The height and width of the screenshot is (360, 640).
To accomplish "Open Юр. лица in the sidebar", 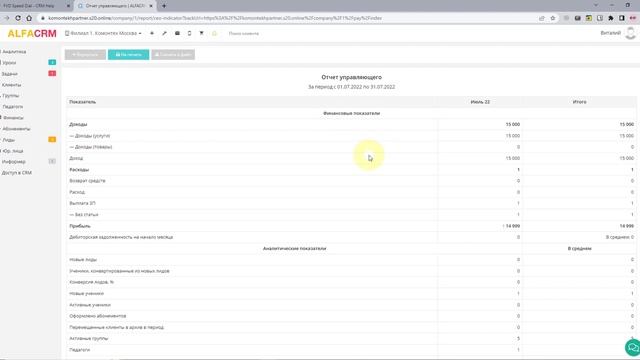I will tap(13, 151).
